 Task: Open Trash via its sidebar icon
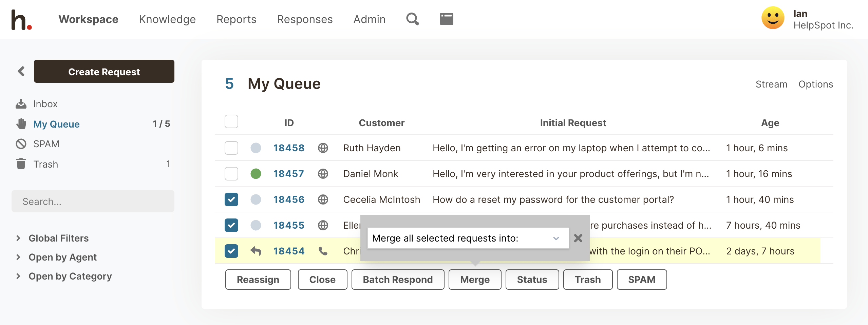[21, 164]
